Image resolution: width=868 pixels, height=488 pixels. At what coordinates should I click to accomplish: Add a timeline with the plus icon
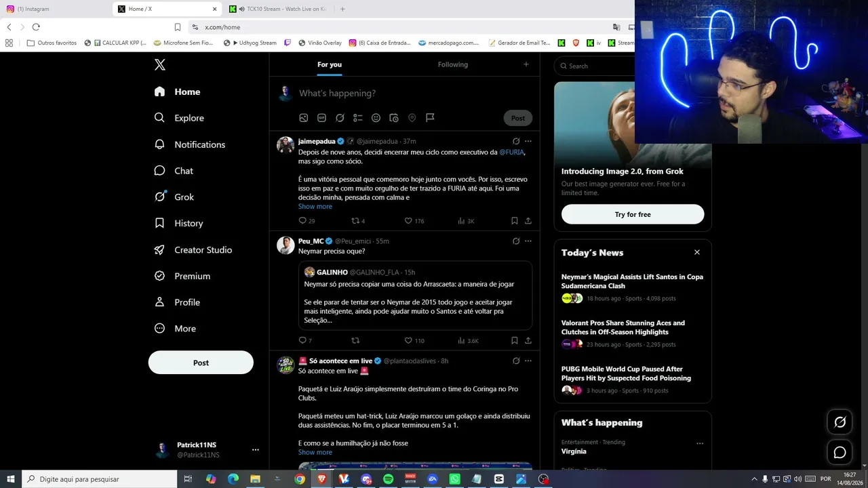pos(526,64)
